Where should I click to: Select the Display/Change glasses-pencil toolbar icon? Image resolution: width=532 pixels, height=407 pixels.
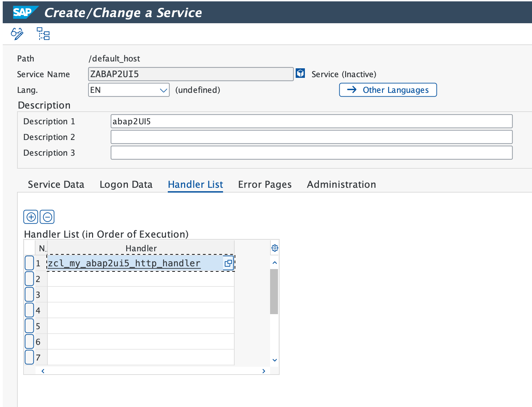[x=16, y=34]
